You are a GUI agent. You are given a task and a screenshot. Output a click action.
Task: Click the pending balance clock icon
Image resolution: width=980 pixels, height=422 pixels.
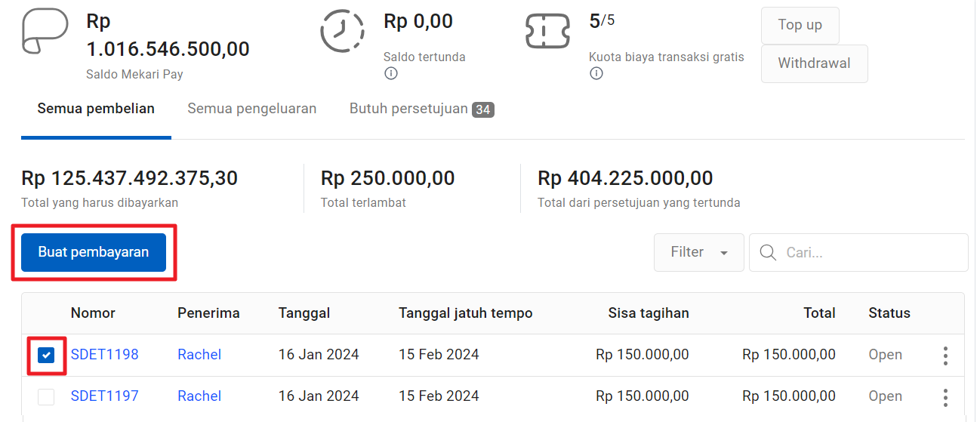click(x=343, y=32)
